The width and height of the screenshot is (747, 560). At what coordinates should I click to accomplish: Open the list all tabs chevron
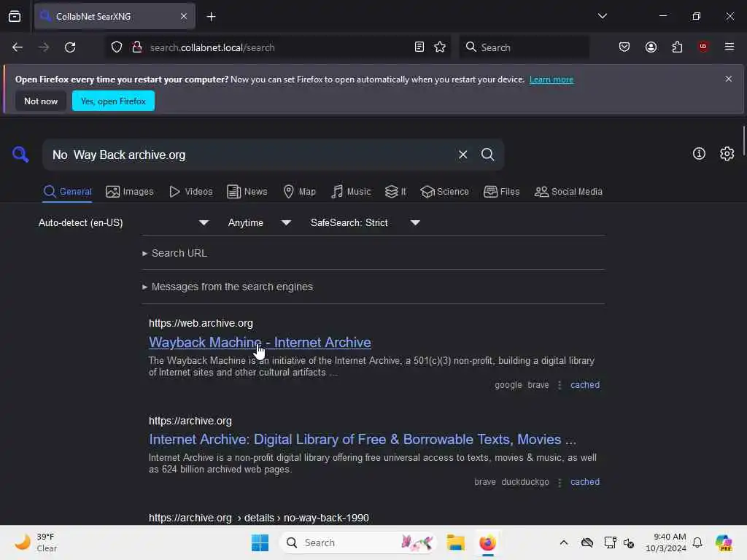[x=602, y=16]
